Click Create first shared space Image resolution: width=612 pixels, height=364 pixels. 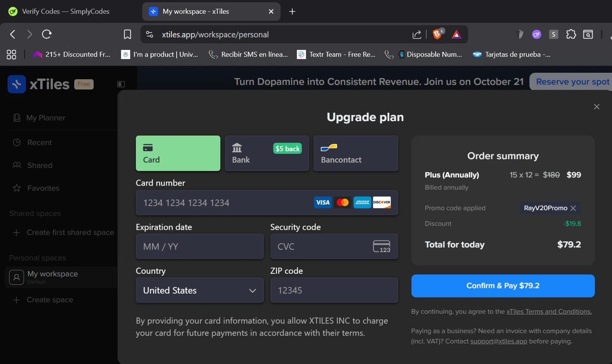[63, 232]
